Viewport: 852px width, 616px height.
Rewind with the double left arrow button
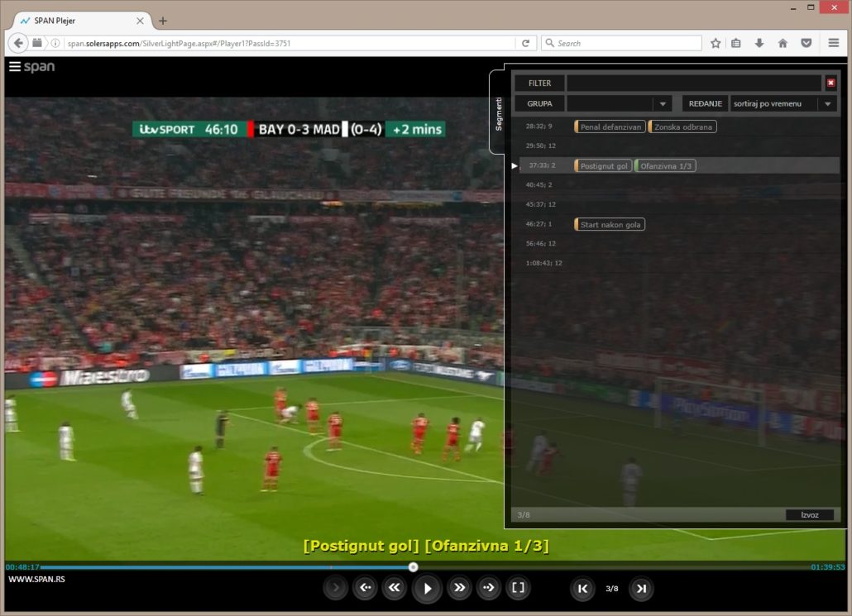[x=394, y=587]
